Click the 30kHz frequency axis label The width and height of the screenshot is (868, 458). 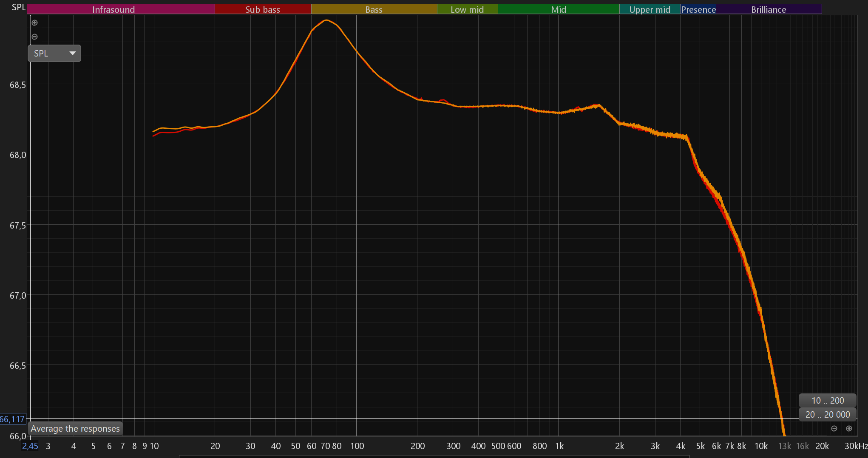[x=856, y=446]
